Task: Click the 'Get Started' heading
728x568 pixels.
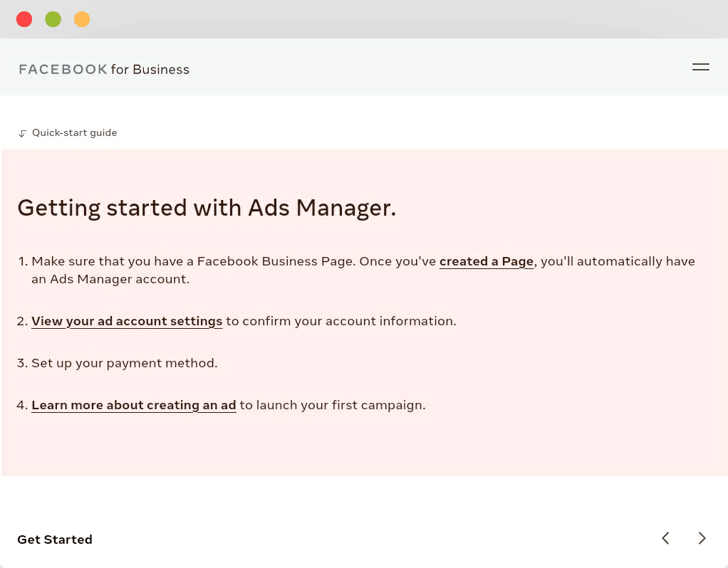Action: [x=55, y=540]
